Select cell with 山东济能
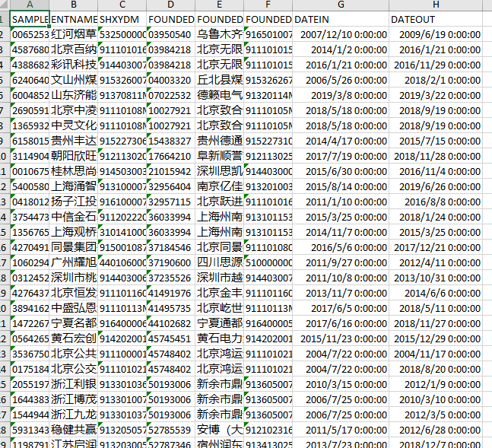Screen dimensions: 492x448 74,95
